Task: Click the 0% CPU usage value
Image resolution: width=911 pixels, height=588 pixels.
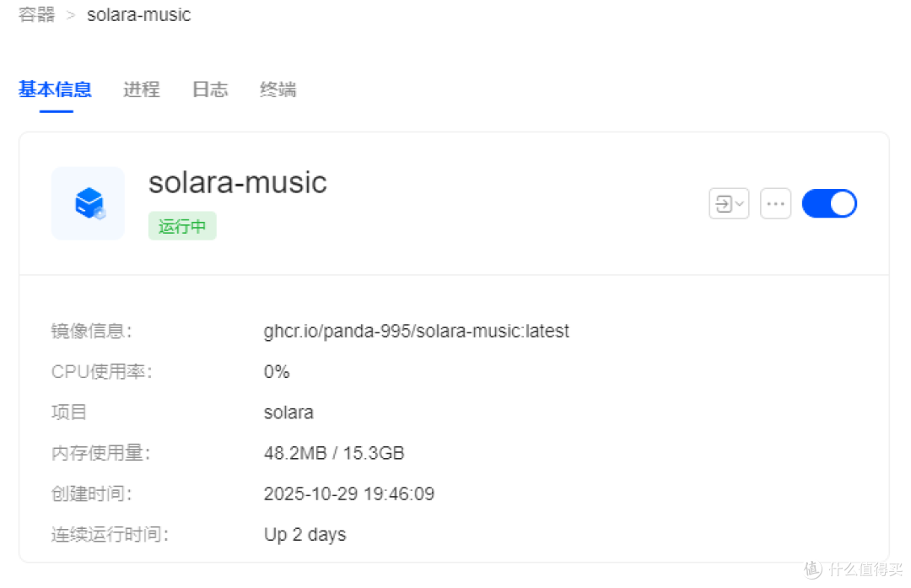Action: coord(277,372)
